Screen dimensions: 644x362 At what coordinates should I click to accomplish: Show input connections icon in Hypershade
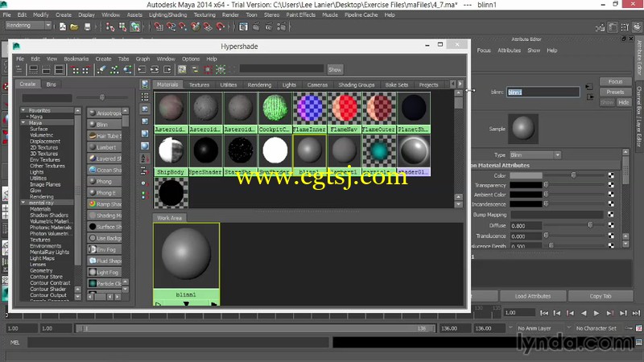[142, 70]
